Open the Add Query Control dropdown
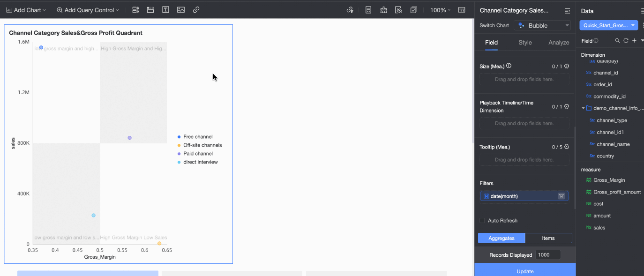644x276 pixels. (88, 10)
